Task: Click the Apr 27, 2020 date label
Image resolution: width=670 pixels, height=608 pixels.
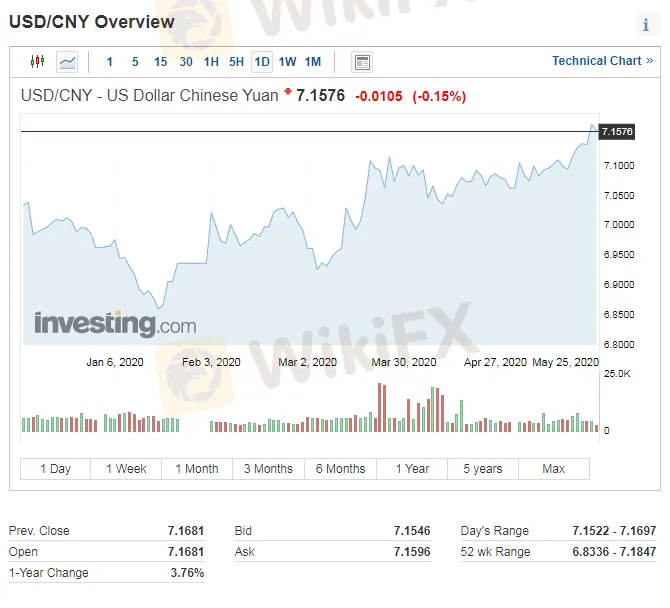Action: (x=495, y=362)
